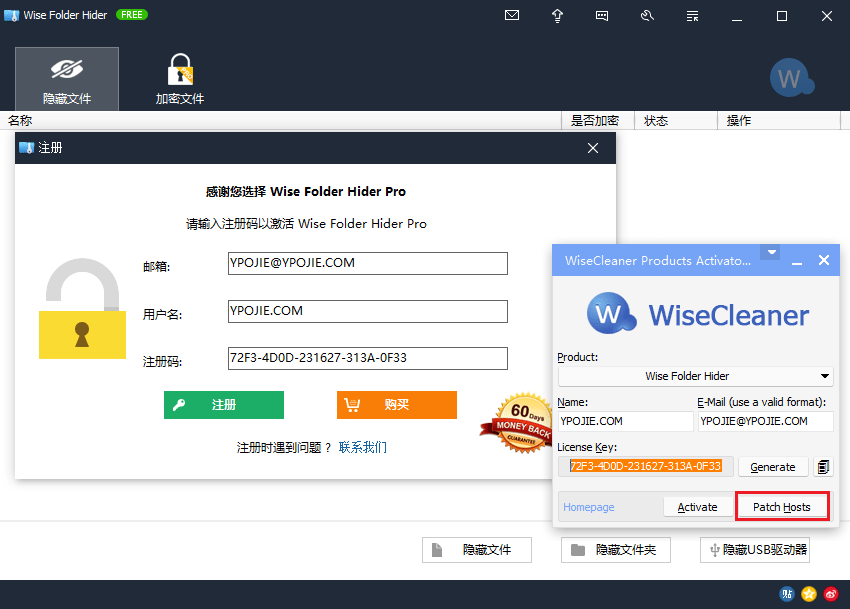Click the Tieba share icon at bottom right
The width and height of the screenshot is (850, 609).
point(787,593)
